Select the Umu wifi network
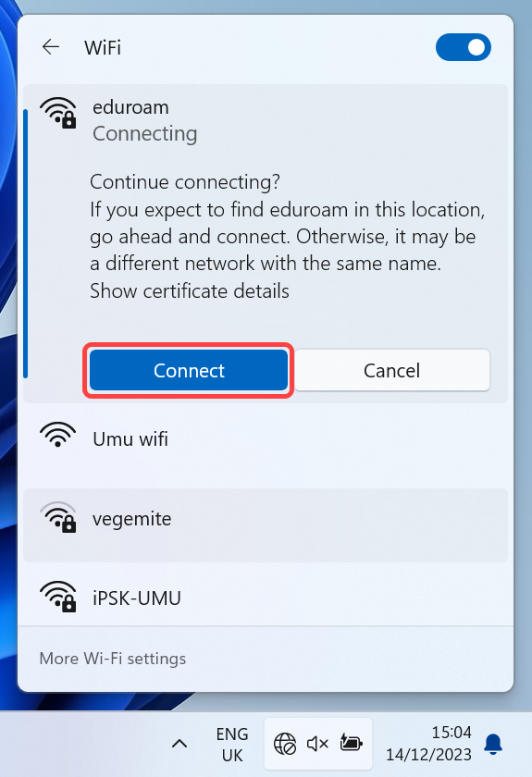The width and height of the screenshot is (532, 777). 266,439
